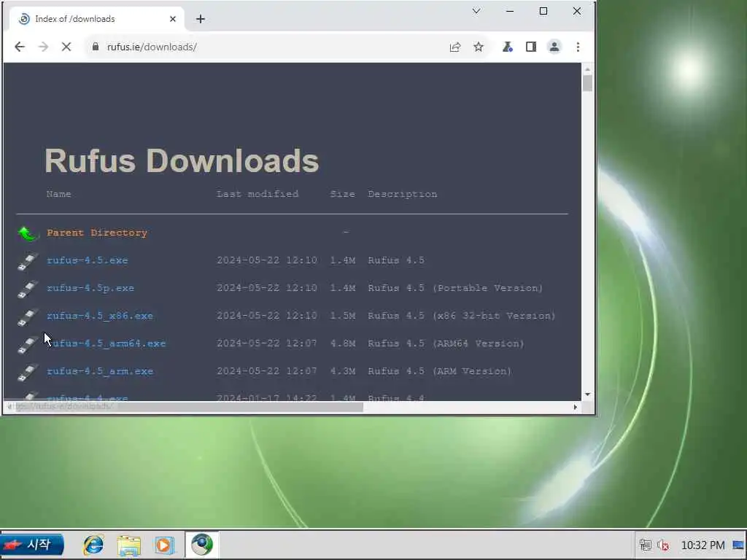Click the show desktop icon in tray

(738, 545)
